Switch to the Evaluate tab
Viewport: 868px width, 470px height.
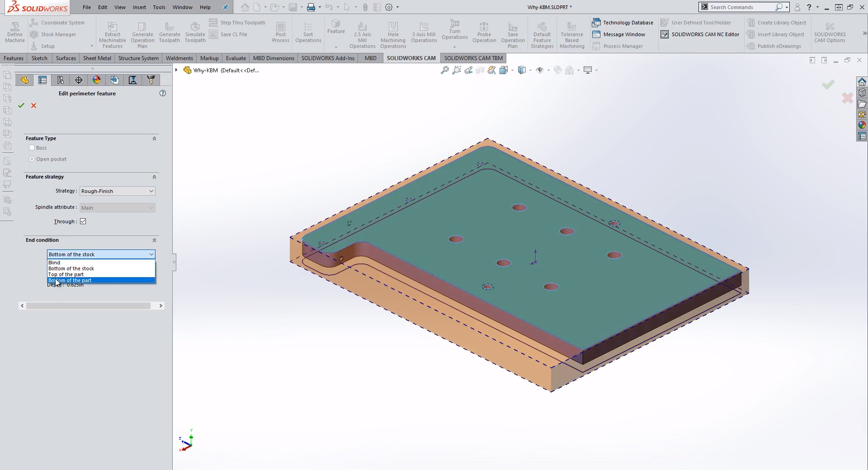click(236, 58)
